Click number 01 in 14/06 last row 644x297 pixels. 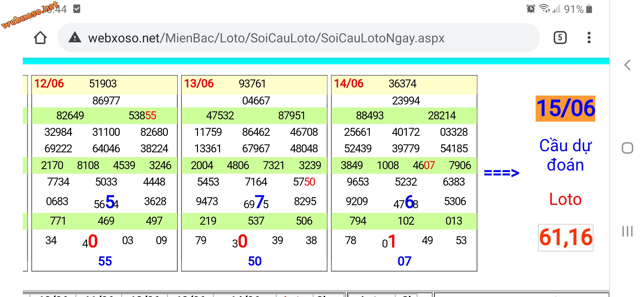point(389,241)
